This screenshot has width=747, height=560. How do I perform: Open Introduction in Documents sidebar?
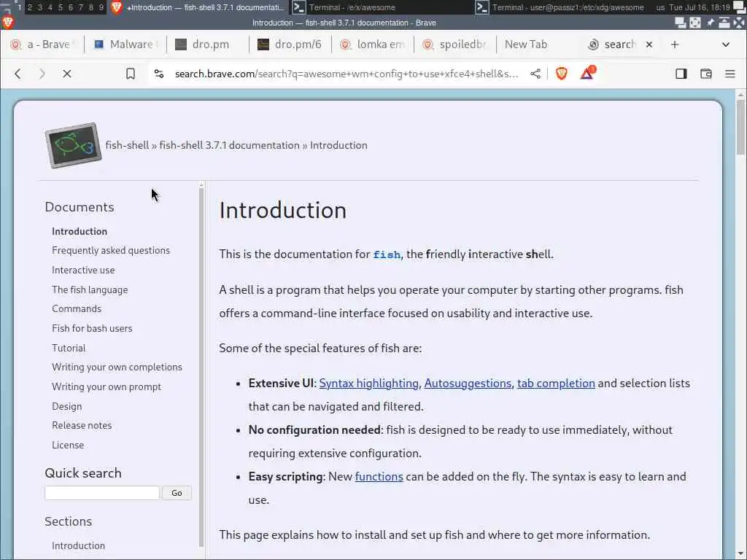coord(80,231)
